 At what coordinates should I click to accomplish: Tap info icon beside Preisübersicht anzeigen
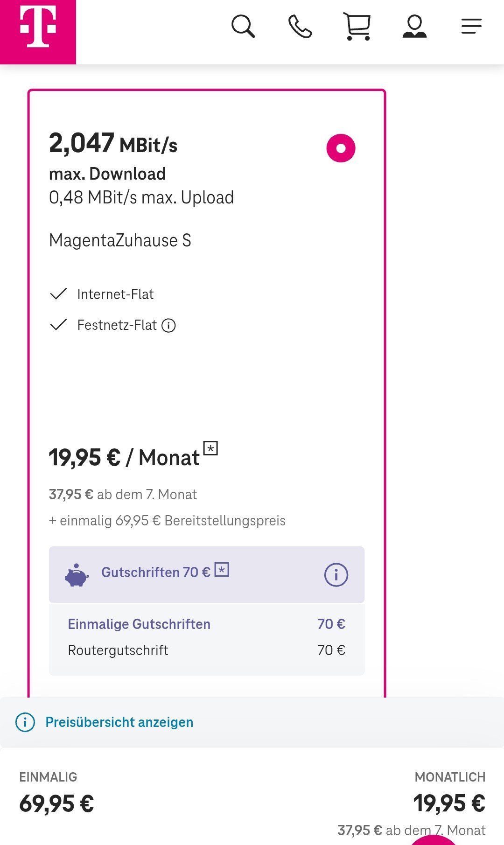tap(25, 722)
